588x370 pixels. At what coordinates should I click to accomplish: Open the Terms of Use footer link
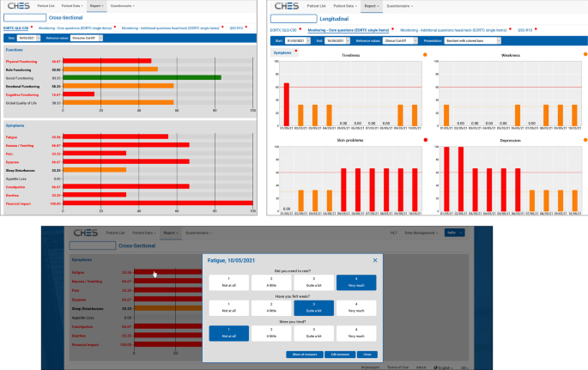[x=397, y=367]
